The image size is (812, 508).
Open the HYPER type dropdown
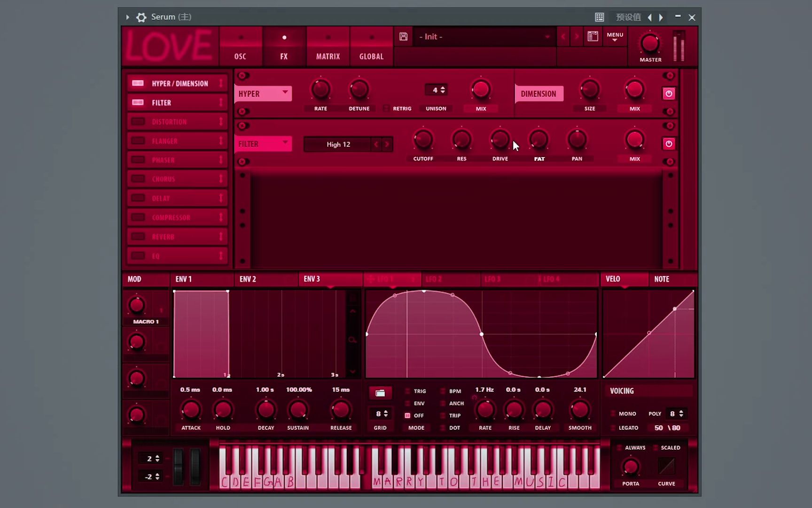(263, 94)
